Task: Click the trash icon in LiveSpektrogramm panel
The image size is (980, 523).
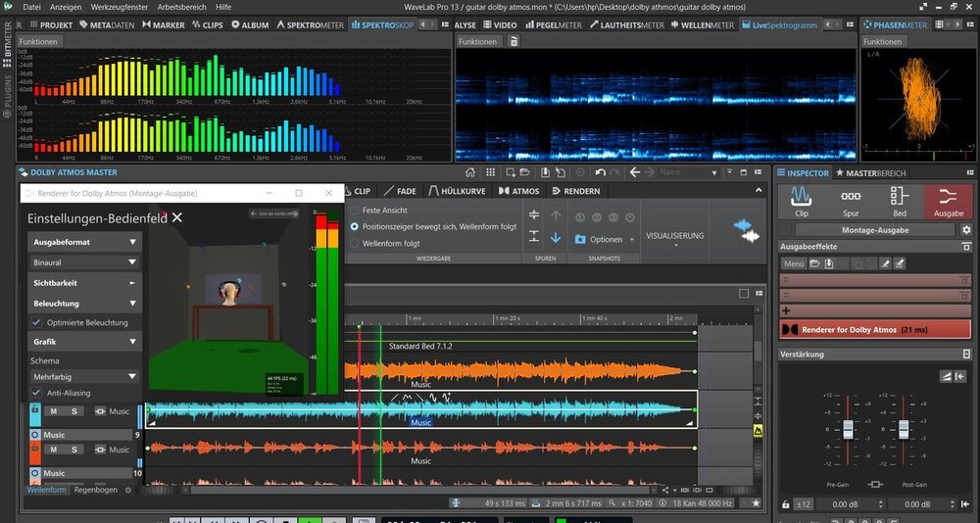Action: 514,41
